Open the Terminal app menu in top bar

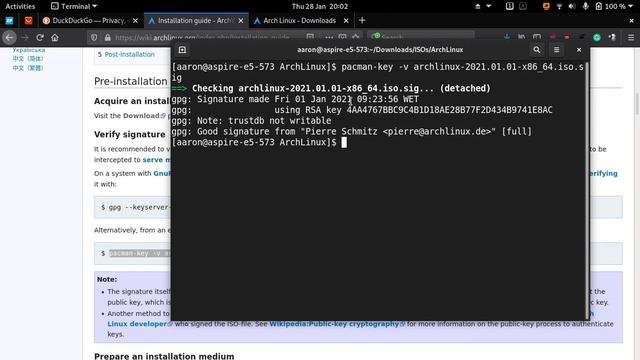pos(74,6)
